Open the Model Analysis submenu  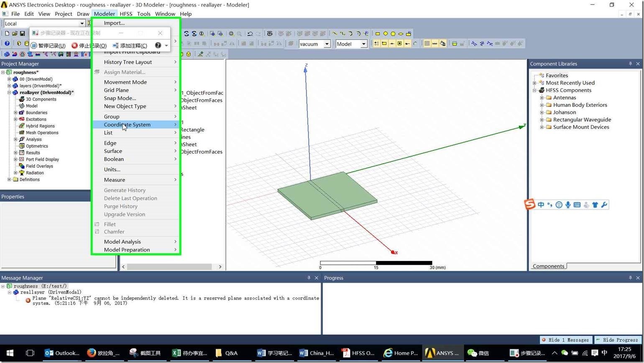[136, 242]
